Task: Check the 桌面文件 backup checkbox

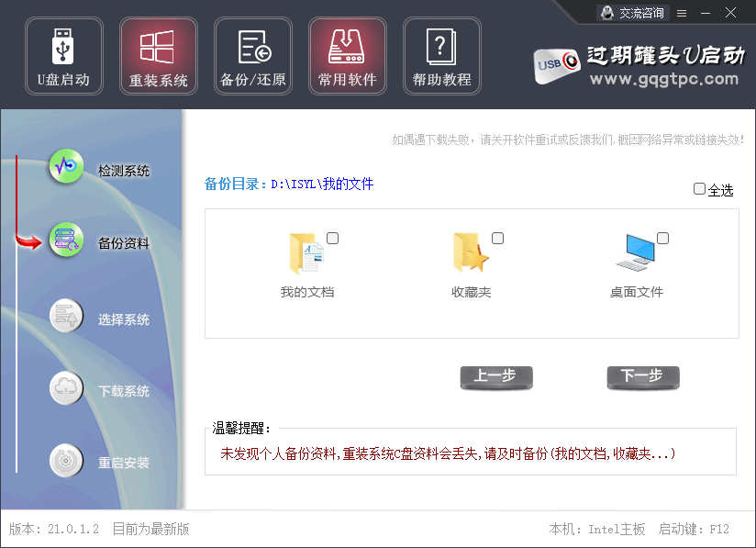Action: 663,239
